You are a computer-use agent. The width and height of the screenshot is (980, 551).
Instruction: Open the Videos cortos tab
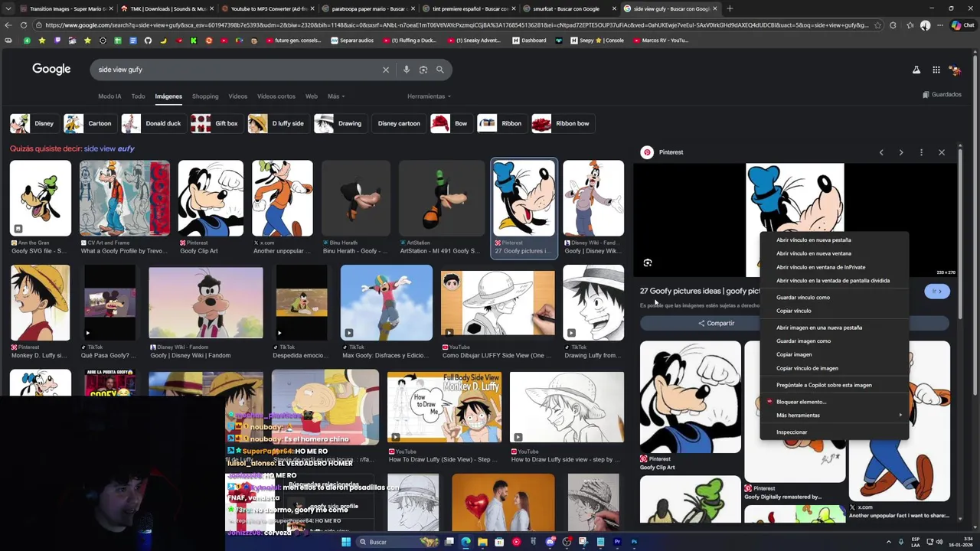[276, 96]
